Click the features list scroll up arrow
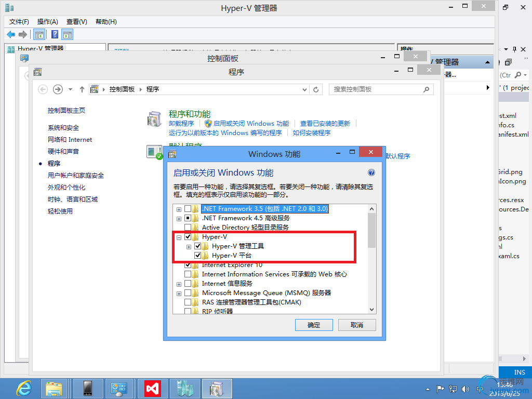The width and height of the screenshot is (532, 399). pos(372,209)
